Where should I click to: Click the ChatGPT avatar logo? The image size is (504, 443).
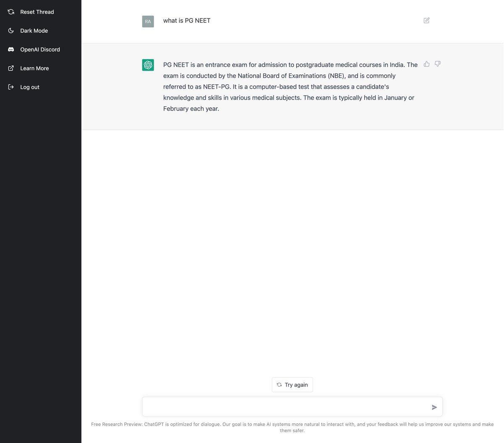pos(148,65)
